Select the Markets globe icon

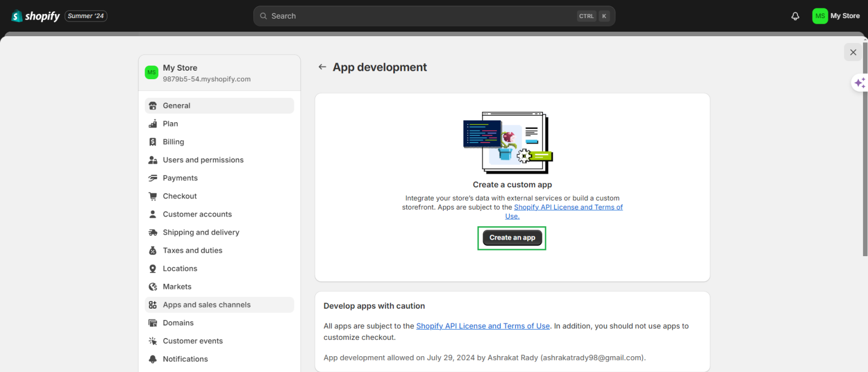click(153, 287)
